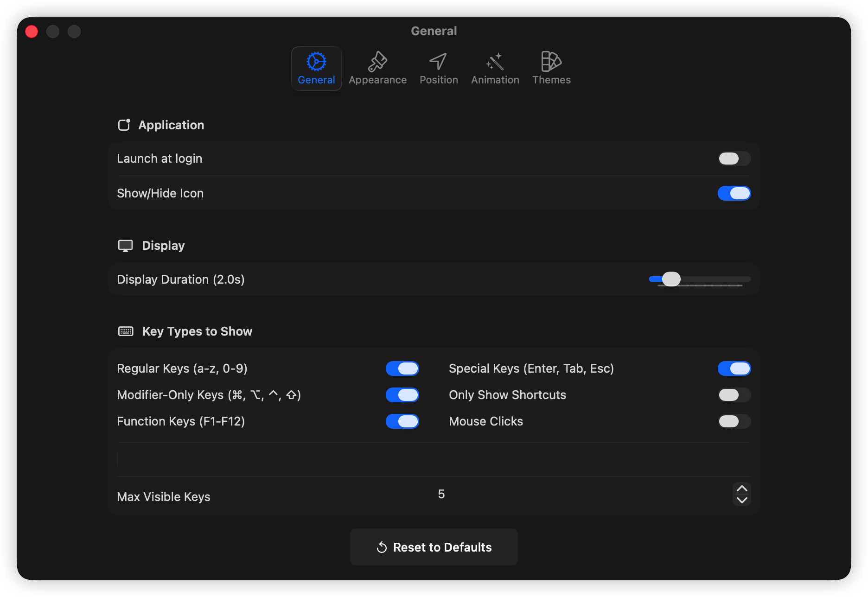Click the Launch at login label

pos(160,159)
